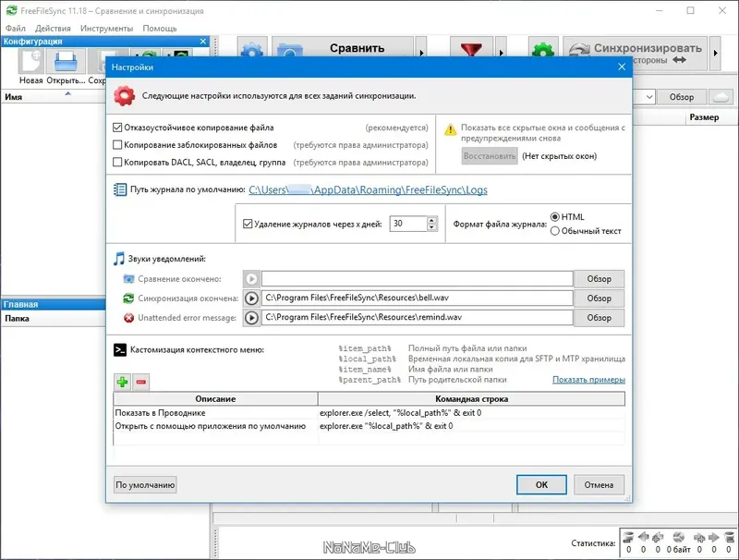The height and width of the screenshot is (560, 739).
Task: Click the red error icon beside 'Unattended error message'
Action: tap(128, 318)
